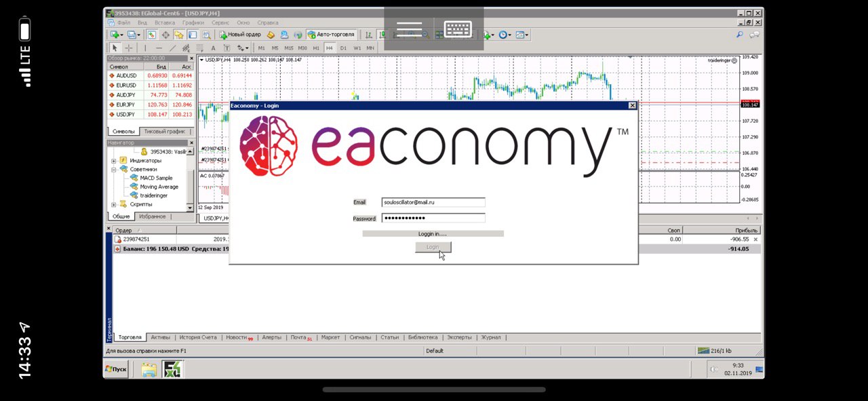This screenshot has width=868, height=401.
Task: Select the Crosshair tool
Action: [129, 48]
